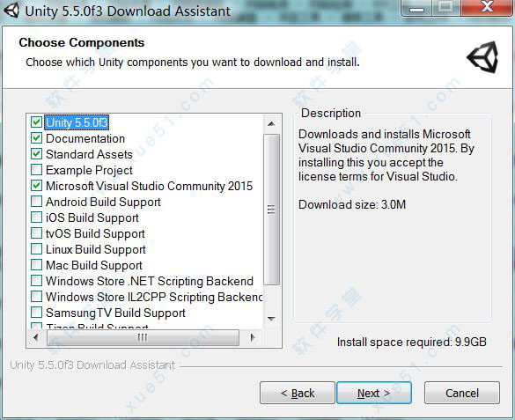Click the down arrow of the vertical scrollbar
The width and height of the screenshot is (515, 420).
tap(271, 319)
